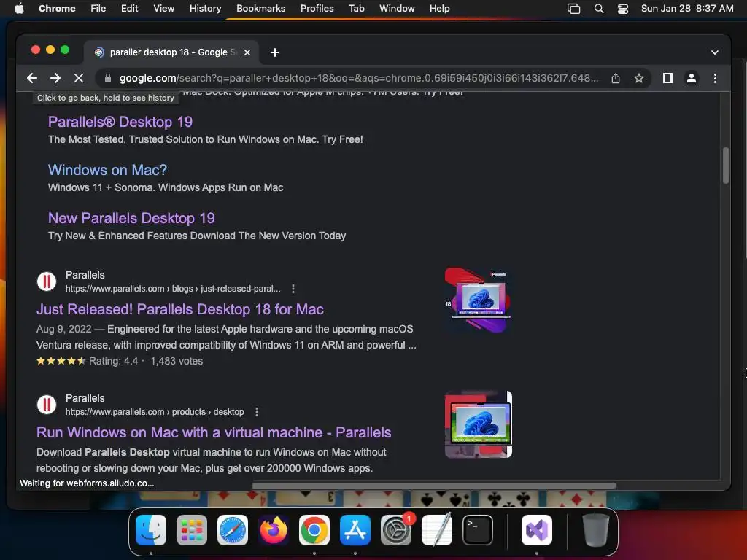Click the Aug 9, 2022 snippet date

[64, 329]
